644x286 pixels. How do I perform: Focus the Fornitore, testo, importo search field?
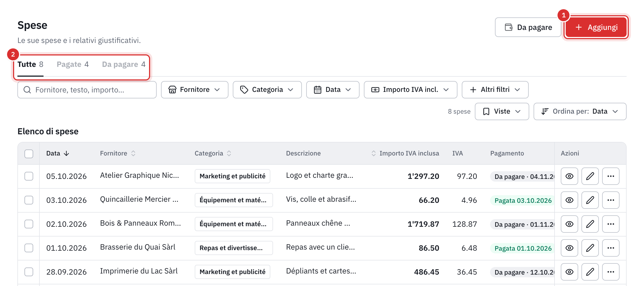tap(87, 90)
